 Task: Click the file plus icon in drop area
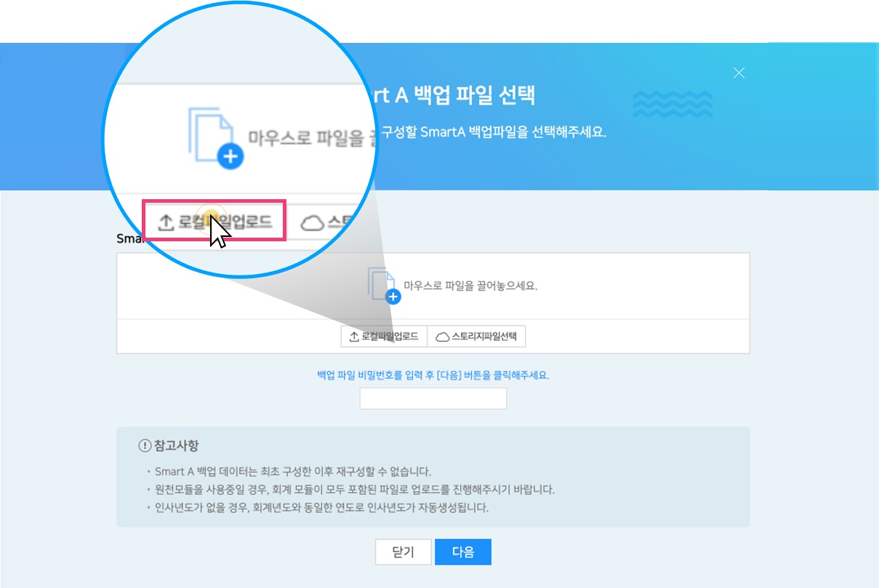tap(384, 284)
